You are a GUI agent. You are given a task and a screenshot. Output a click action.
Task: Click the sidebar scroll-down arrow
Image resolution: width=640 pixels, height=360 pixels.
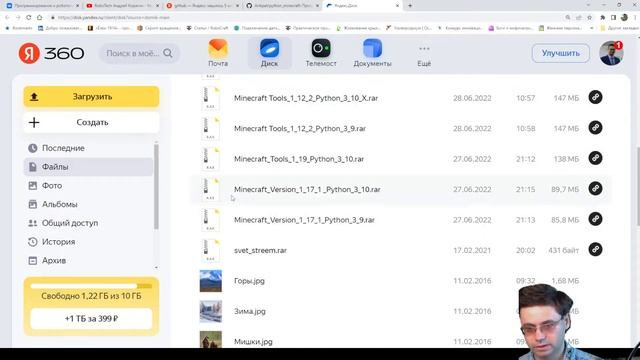tap(156, 268)
